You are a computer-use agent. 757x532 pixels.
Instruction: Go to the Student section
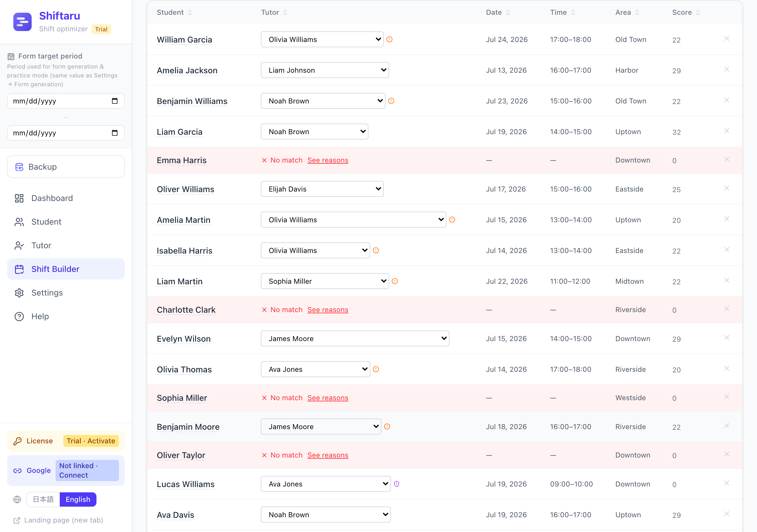66,222
